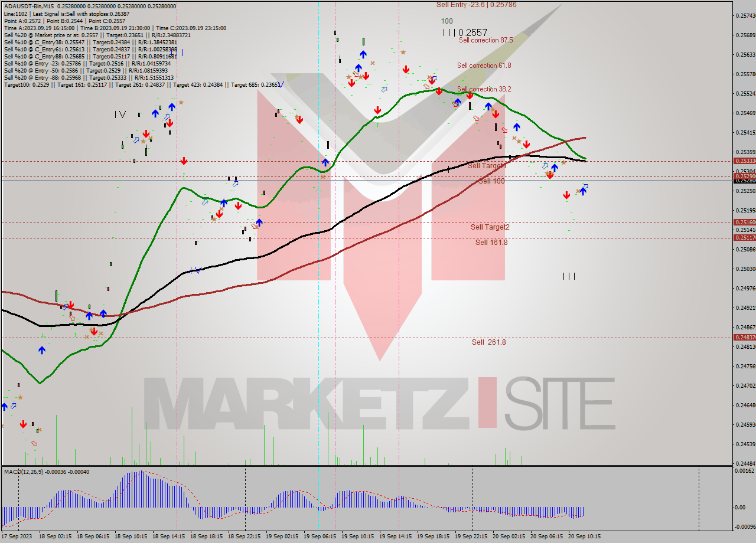Screen dimensions: 756x543
Task: Select the 'Sell correction 87.5' label
Action: click(485, 40)
